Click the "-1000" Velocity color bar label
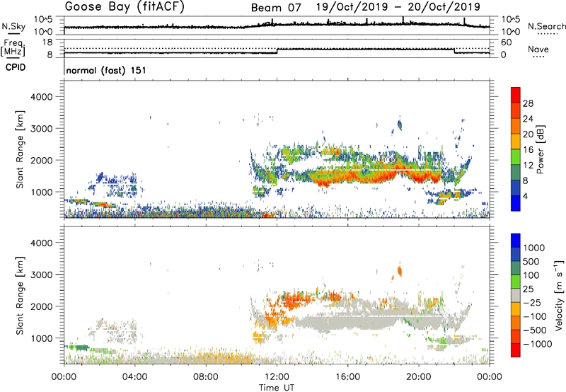The image size is (566, 392). point(538,344)
